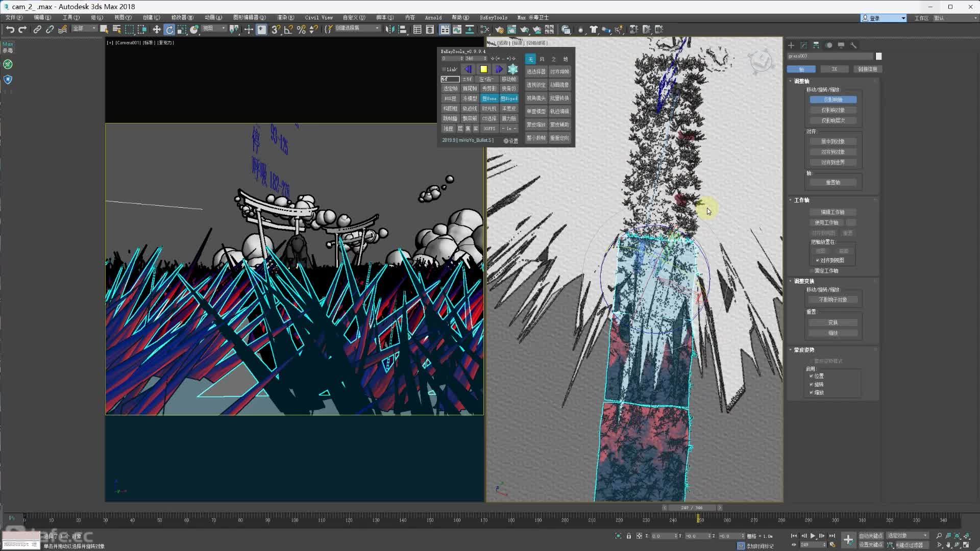The image size is (980, 551).
Task: Activate the Select and Rotate tool
Action: (x=169, y=30)
